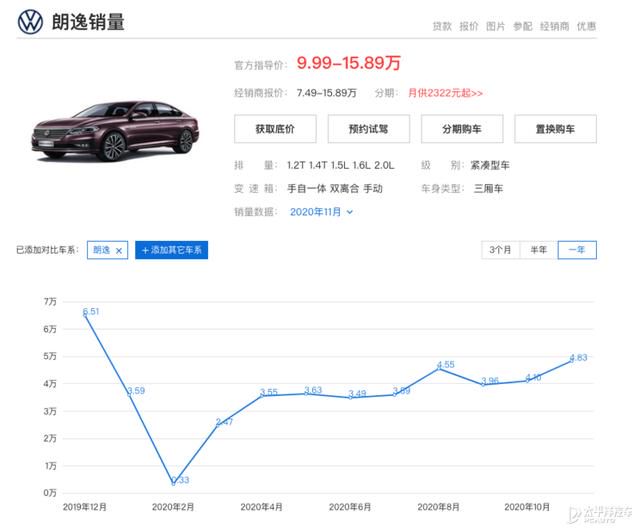Open the 贷款 menu link
The image size is (640, 532).
(442, 27)
